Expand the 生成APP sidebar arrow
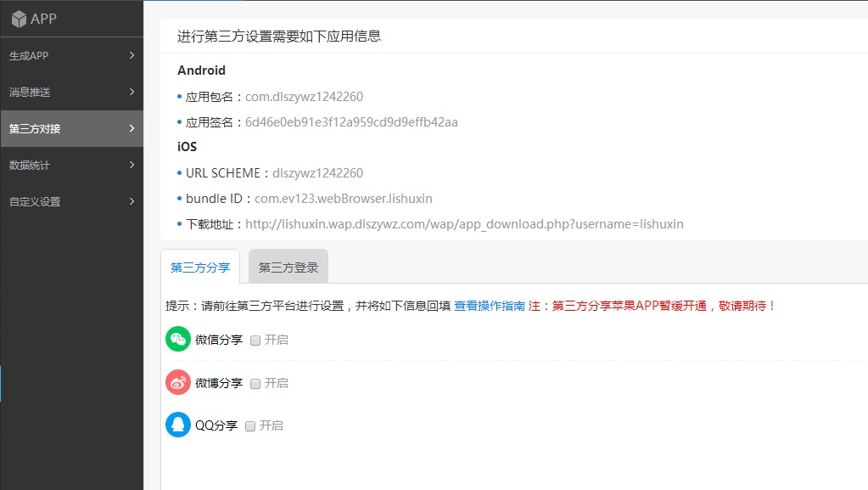The width and height of the screenshot is (868, 490). click(x=132, y=55)
